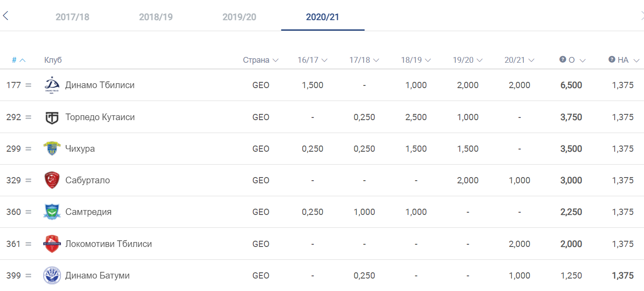Click the Чихура club badge
The width and height of the screenshot is (644, 291).
click(x=52, y=149)
